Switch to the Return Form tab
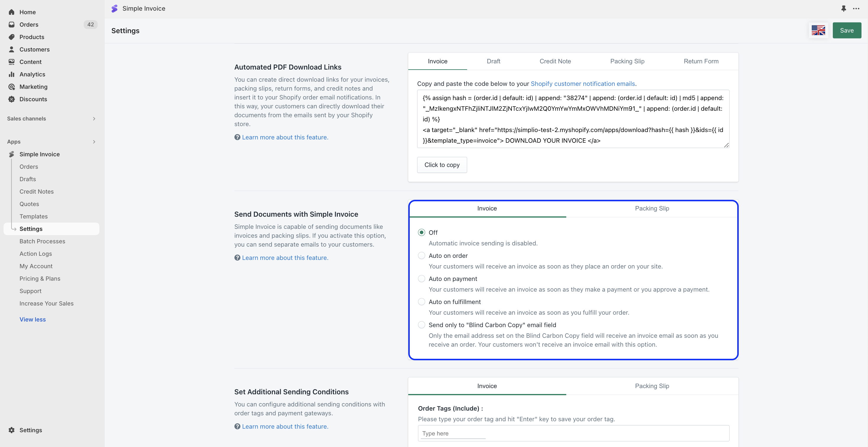Viewport: 868px width, 447px height. [701, 61]
